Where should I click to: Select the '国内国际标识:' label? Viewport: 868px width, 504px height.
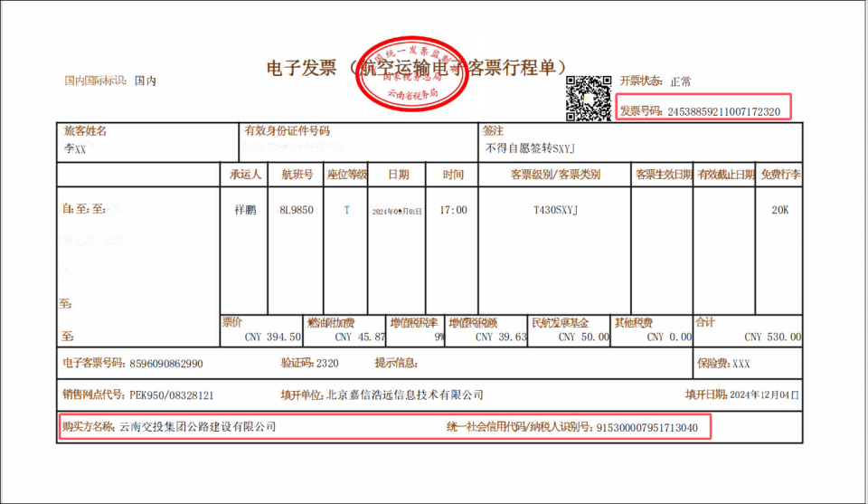point(96,81)
